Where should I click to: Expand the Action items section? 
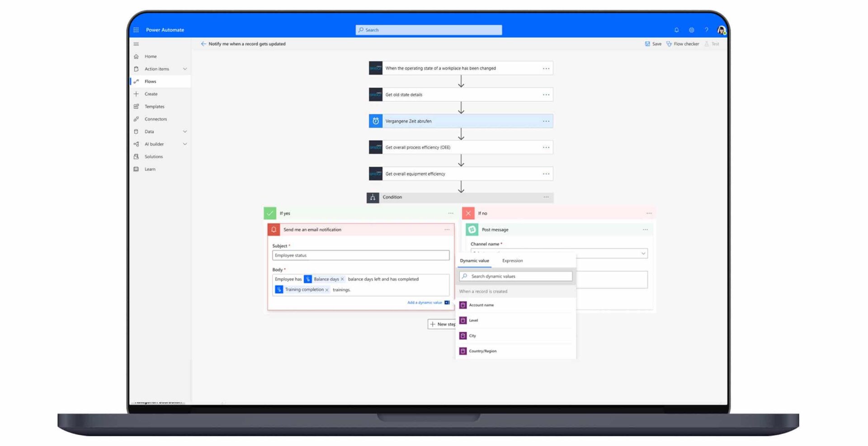[184, 69]
